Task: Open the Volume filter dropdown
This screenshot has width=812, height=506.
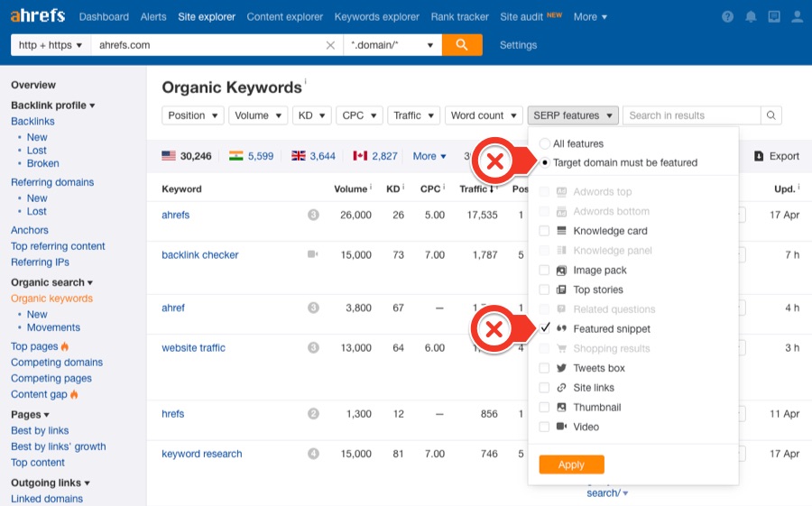Action: pyautogui.click(x=258, y=115)
